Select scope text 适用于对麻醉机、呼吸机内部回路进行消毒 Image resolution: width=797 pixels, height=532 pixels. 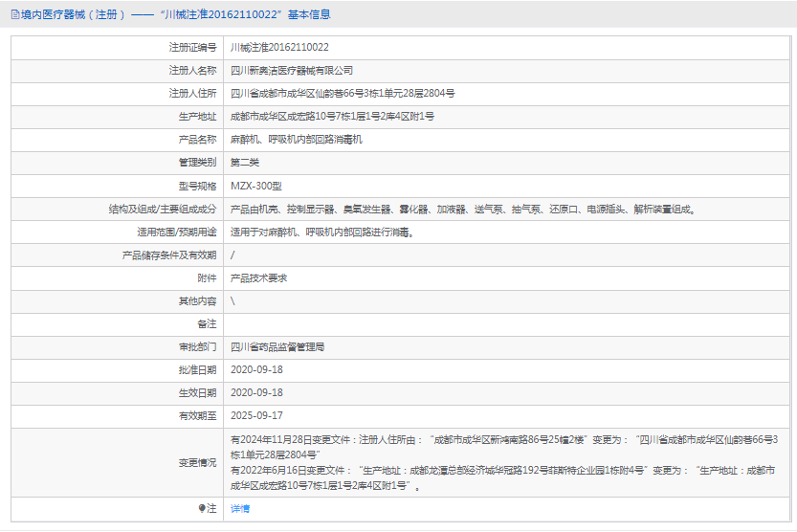pyautogui.click(x=322, y=233)
